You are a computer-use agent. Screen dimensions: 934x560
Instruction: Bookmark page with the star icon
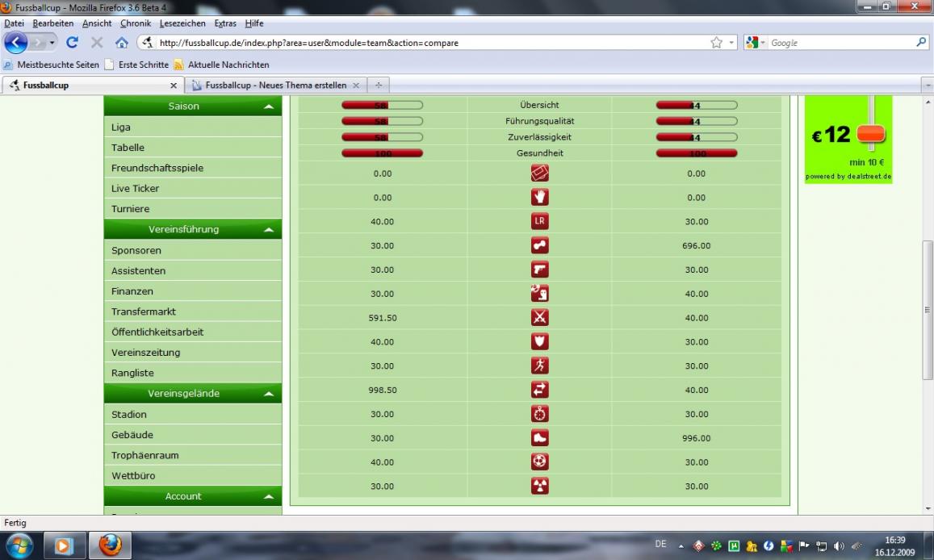(716, 43)
